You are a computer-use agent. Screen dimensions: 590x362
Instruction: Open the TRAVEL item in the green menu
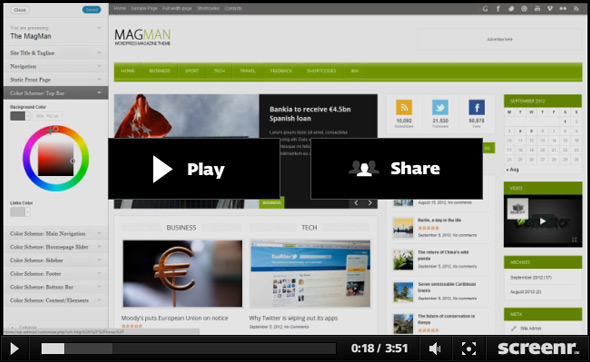[247, 71]
